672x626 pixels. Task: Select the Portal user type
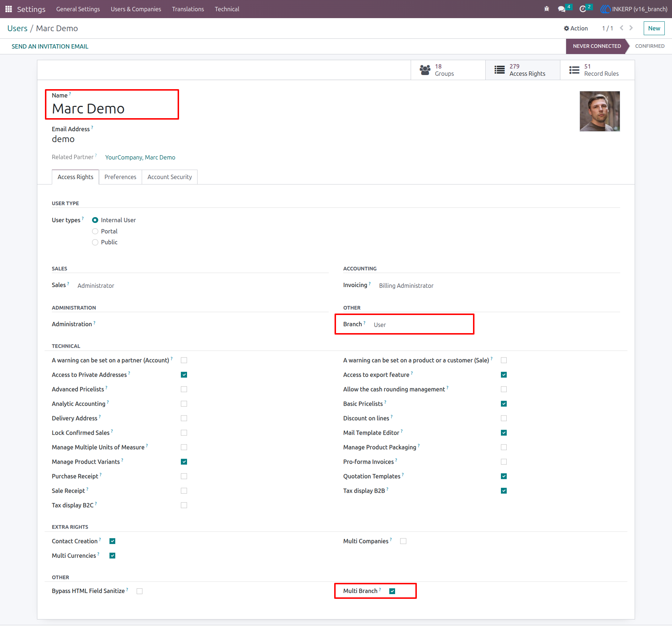(95, 231)
